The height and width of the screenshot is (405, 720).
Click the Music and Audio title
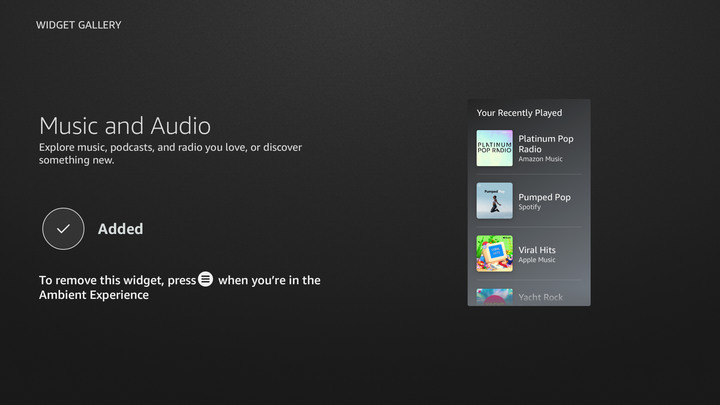(x=125, y=125)
